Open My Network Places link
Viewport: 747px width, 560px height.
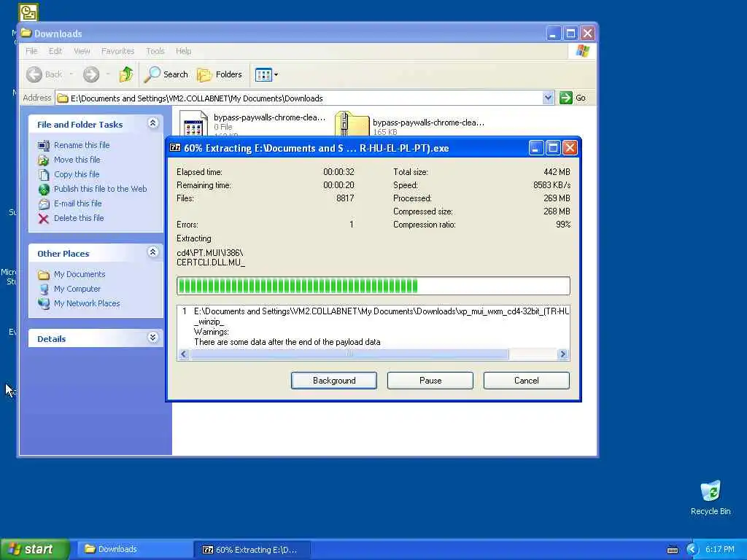click(x=87, y=303)
